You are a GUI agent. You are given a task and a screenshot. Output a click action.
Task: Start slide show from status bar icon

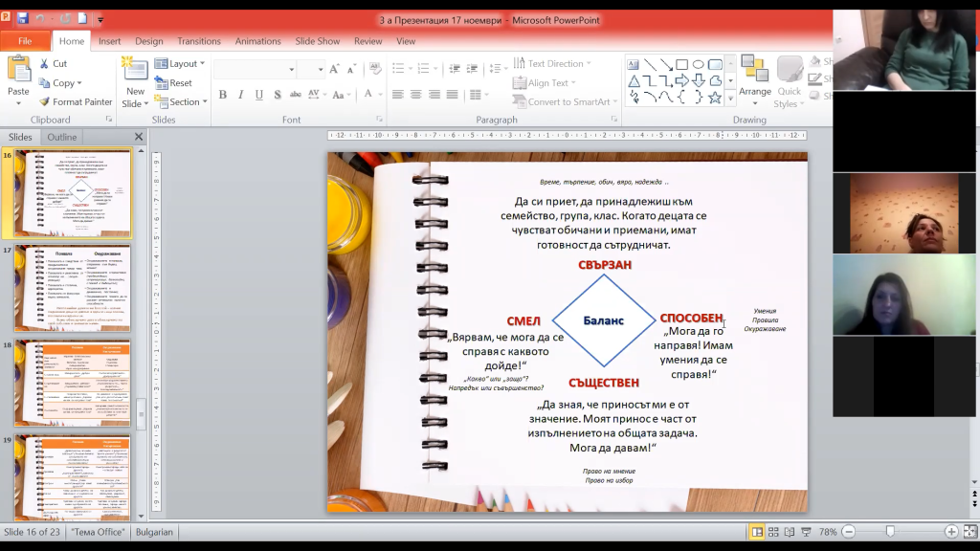[806, 532]
